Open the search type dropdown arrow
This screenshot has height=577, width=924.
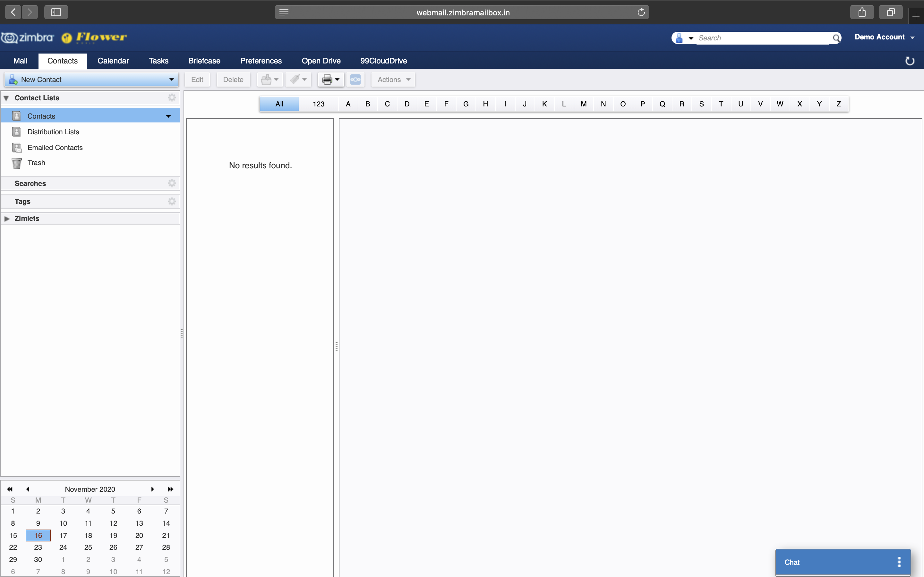tap(691, 38)
